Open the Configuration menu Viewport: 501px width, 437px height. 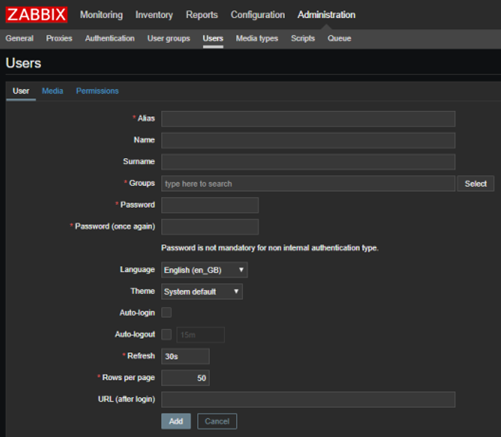point(258,15)
